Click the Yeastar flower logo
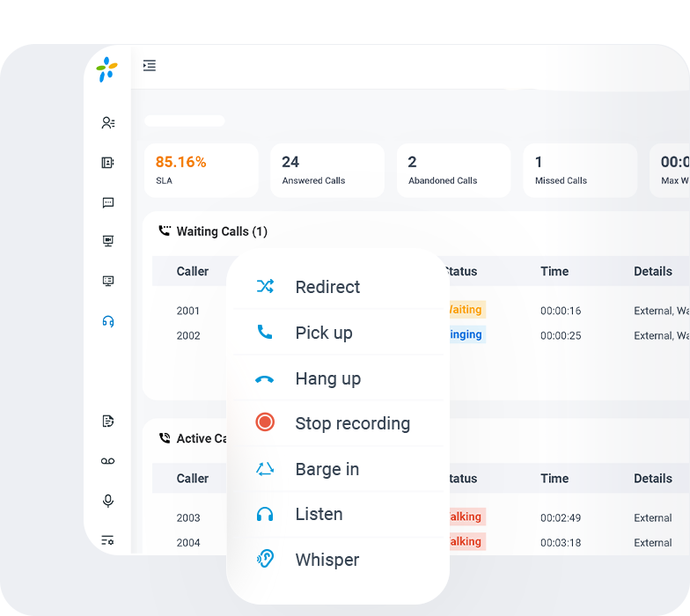Screen dimensions: 690x616 [x=107, y=70]
